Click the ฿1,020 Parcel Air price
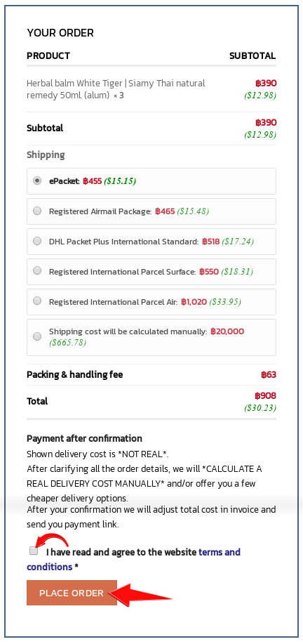This screenshot has width=303, height=644. [194, 302]
